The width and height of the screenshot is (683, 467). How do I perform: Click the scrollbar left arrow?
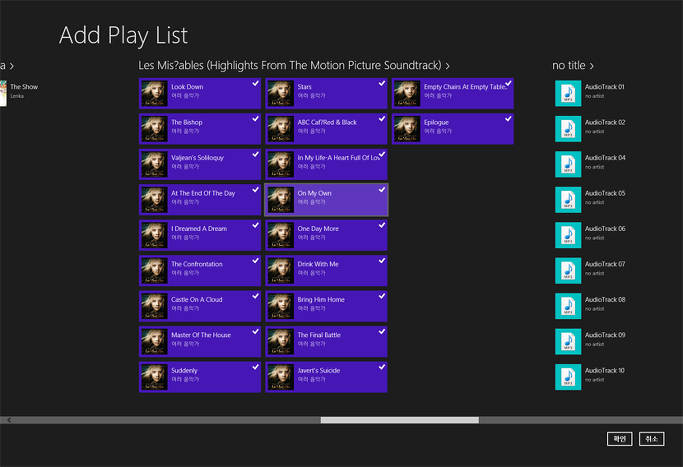click(x=9, y=420)
